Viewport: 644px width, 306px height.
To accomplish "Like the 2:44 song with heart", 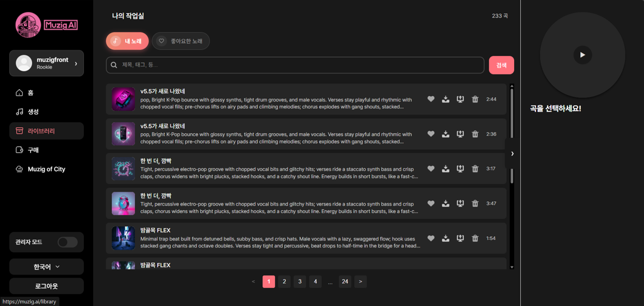I will point(431,99).
